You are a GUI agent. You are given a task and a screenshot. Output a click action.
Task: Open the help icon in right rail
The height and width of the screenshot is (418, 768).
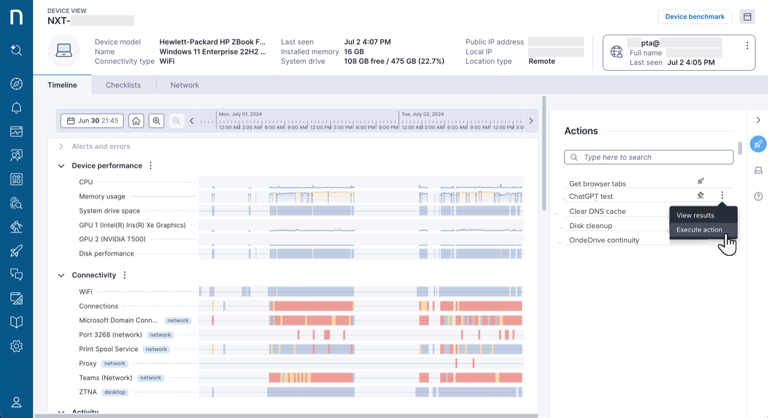click(x=758, y=196)
